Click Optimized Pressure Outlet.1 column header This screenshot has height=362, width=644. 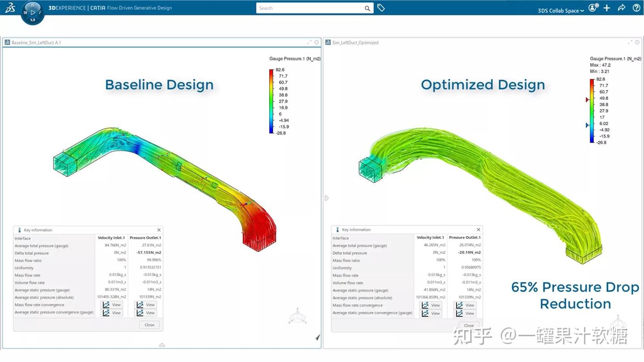coord(465,237)
